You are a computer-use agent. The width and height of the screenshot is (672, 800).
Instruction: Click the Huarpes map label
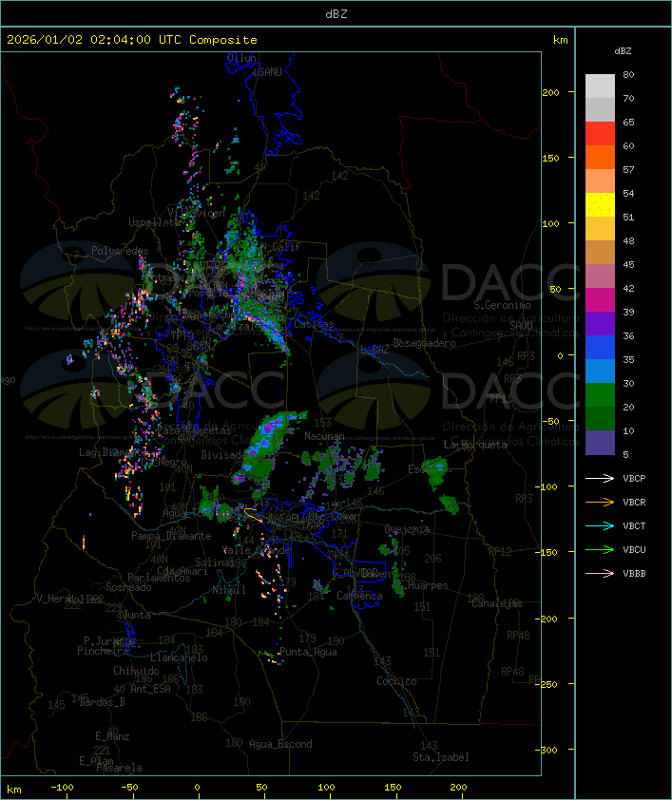[x=428, y=585]
